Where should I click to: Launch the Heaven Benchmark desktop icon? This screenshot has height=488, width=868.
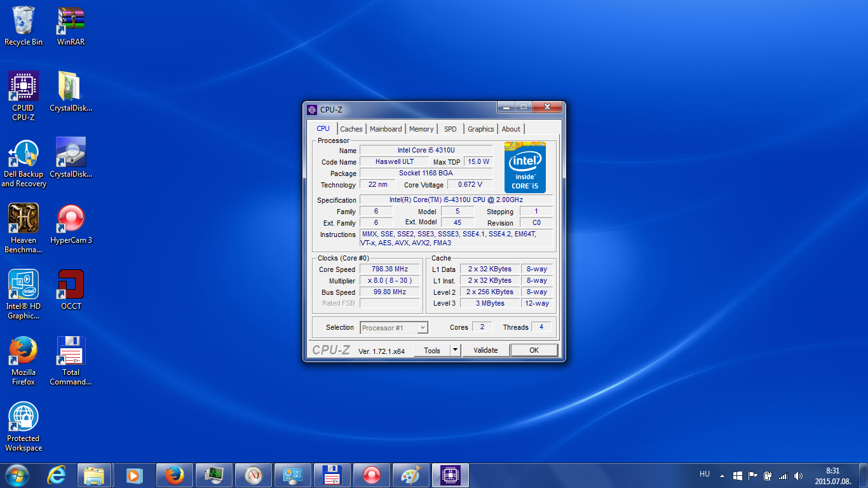pos(24,219)
